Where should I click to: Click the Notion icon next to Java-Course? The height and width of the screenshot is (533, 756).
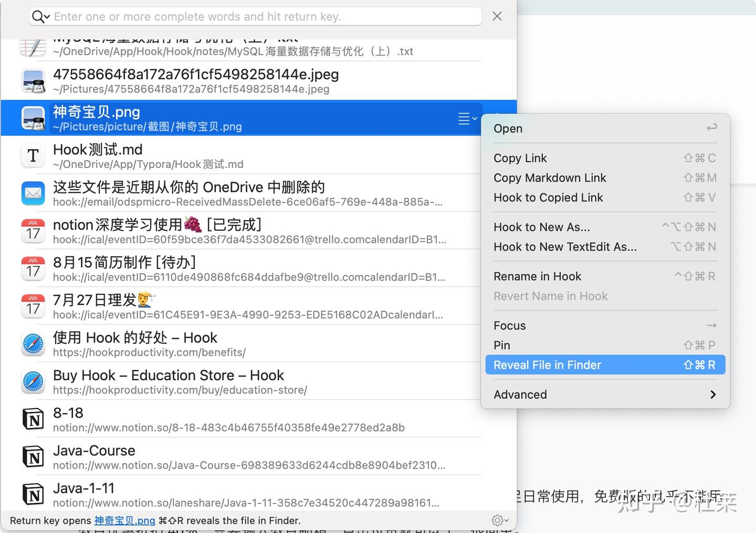click(33, 456)
